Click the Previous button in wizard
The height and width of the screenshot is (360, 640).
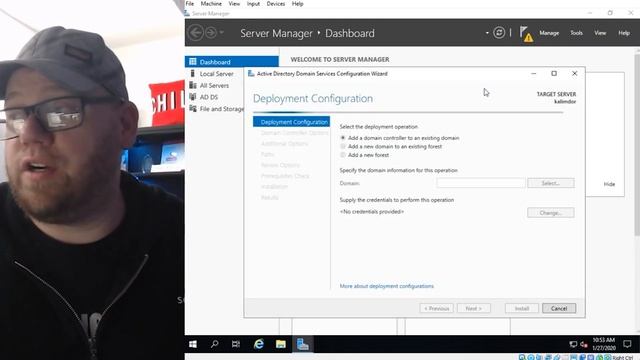436,308
